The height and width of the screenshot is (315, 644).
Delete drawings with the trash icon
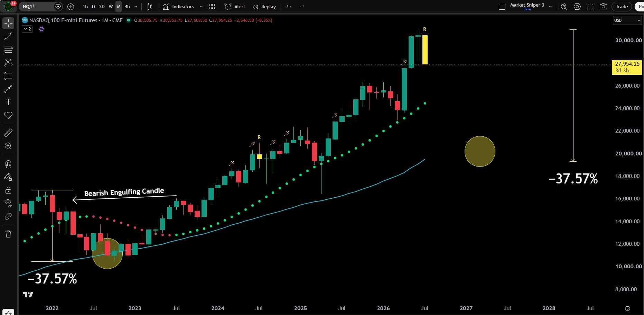8,234
